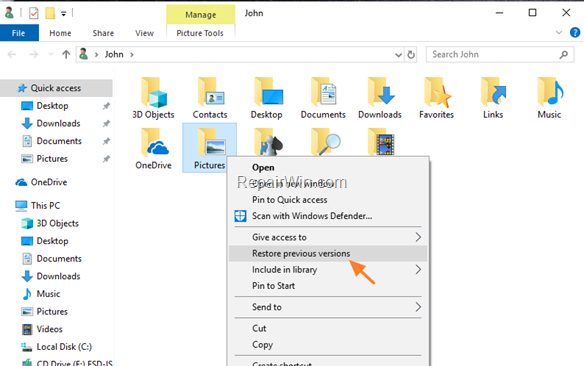Open address bar history dropdown
584x366 pixels.
pyautogui.click(x=398, y=55)
